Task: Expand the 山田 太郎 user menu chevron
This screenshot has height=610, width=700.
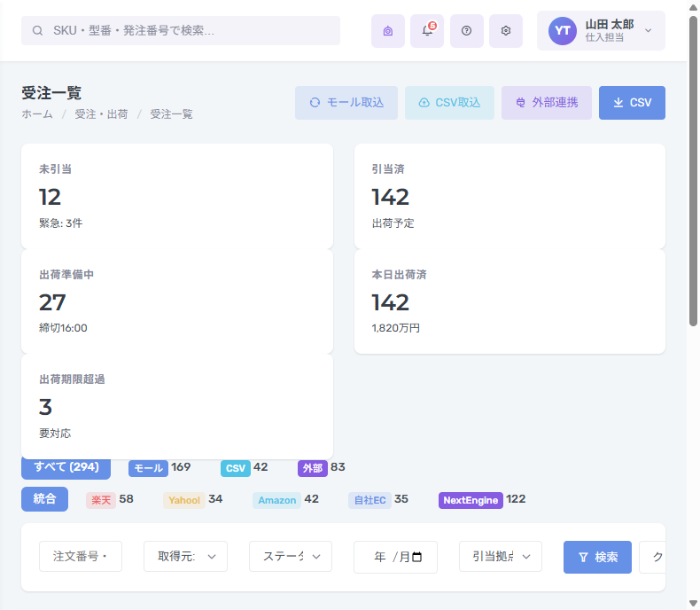Action: (x=649, y=31)
